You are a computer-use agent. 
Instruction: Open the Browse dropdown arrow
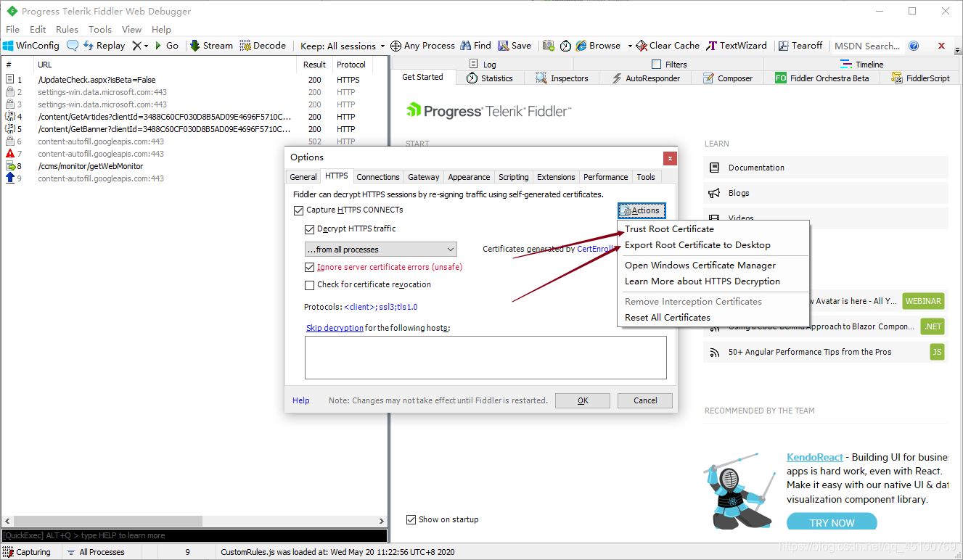tap(630, 46)
